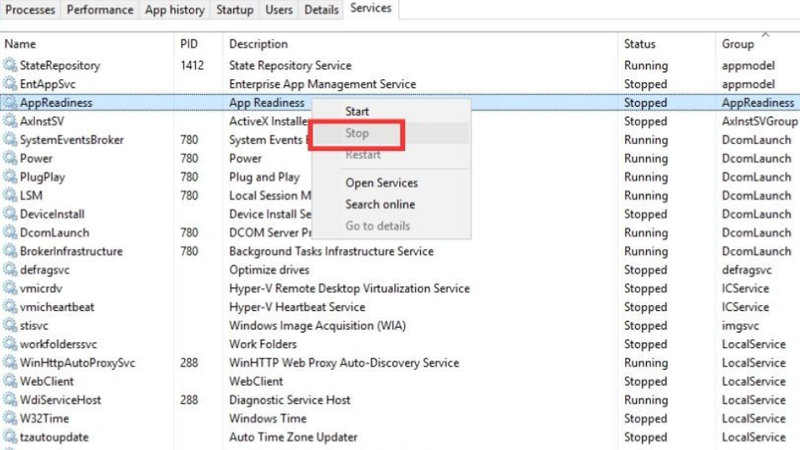The height and width of the screenshot is (450, 800).
Task: Click the AppReadiness service gear icon
Action: (x=10, y=102)
